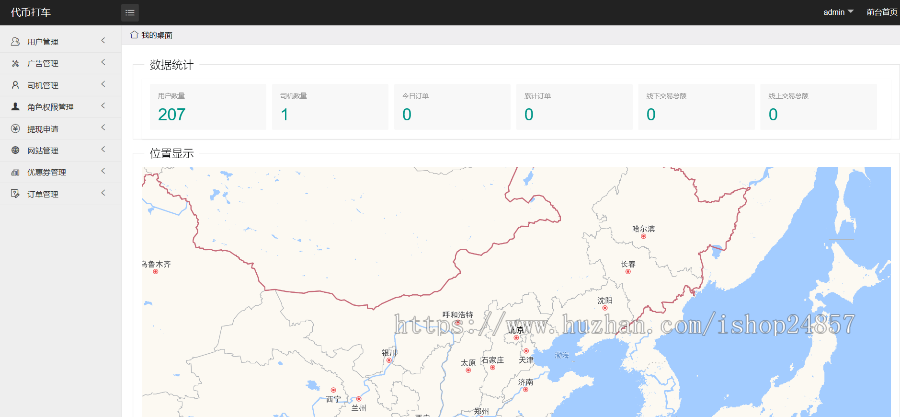Open the 订单管理 menu label
This screenshot has width=900, height=417.
pyautogui.click(x=42, y=194)
